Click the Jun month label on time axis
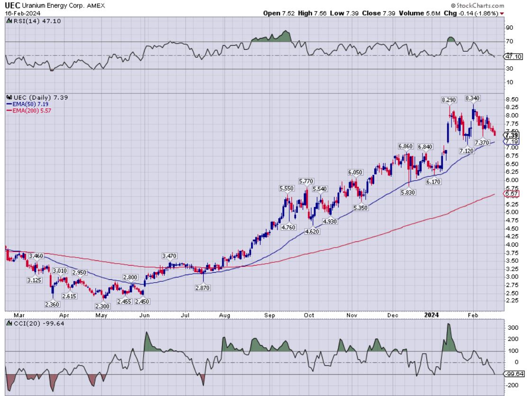 [x=144, y=315]
